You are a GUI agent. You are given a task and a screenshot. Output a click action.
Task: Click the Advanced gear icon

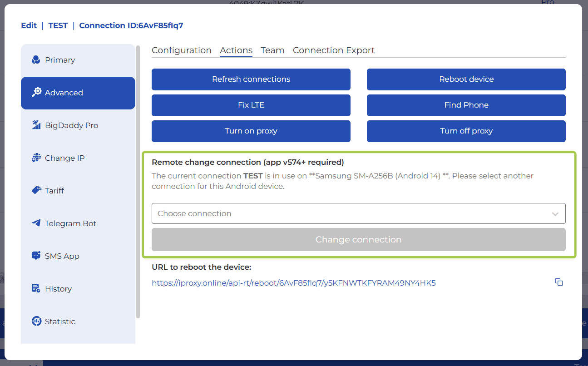(36, 93)
